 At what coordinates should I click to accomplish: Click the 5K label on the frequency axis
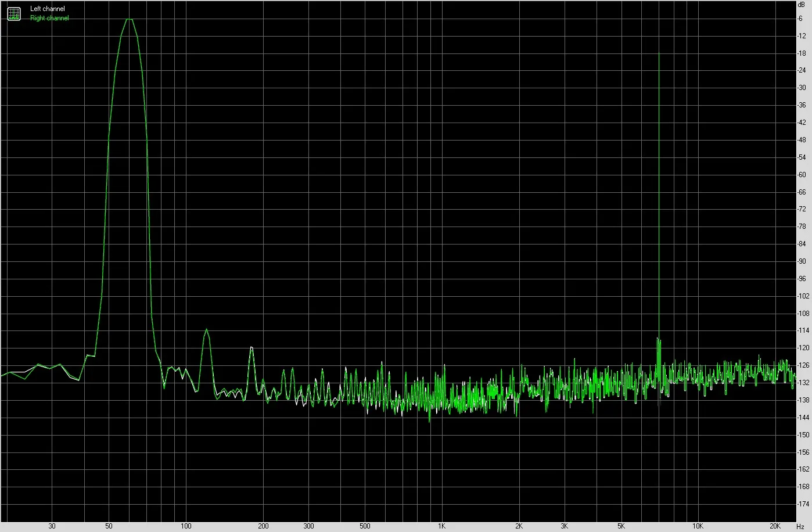[x=621, y=526]
